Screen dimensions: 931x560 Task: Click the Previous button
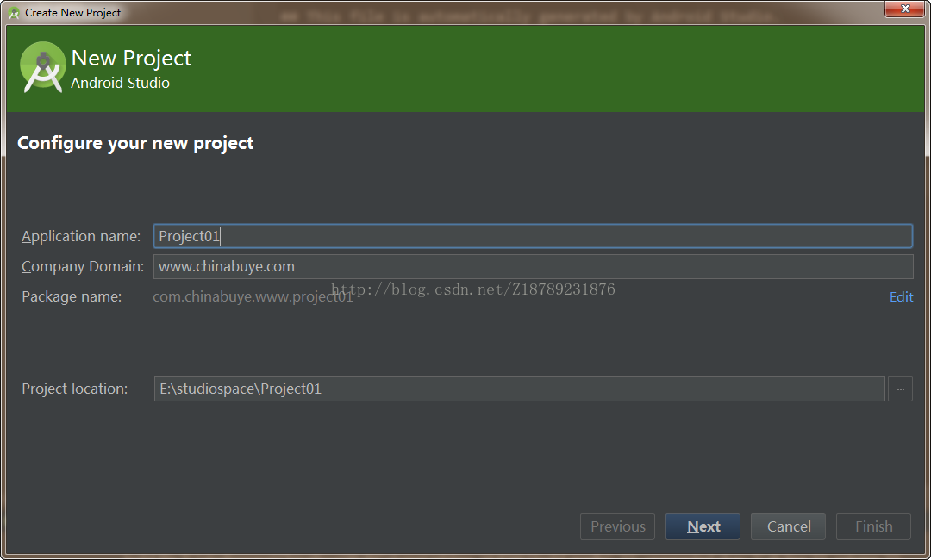pos(617,526)
